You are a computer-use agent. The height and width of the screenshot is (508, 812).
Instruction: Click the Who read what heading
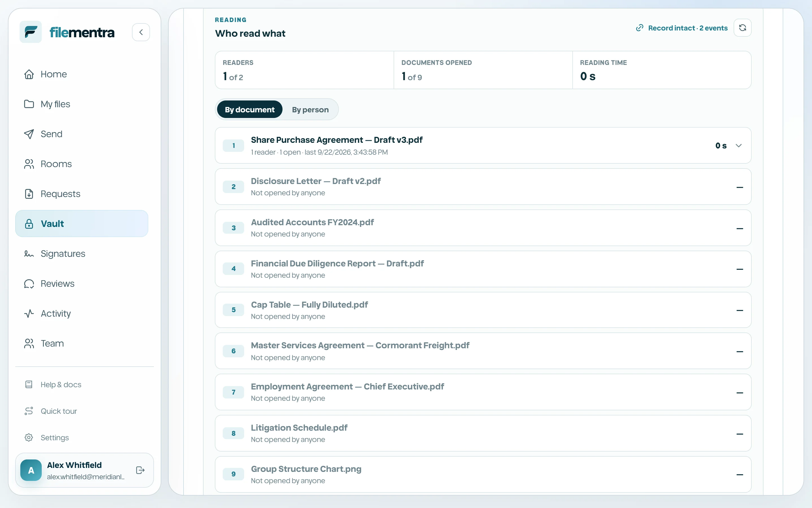[250, 33]
